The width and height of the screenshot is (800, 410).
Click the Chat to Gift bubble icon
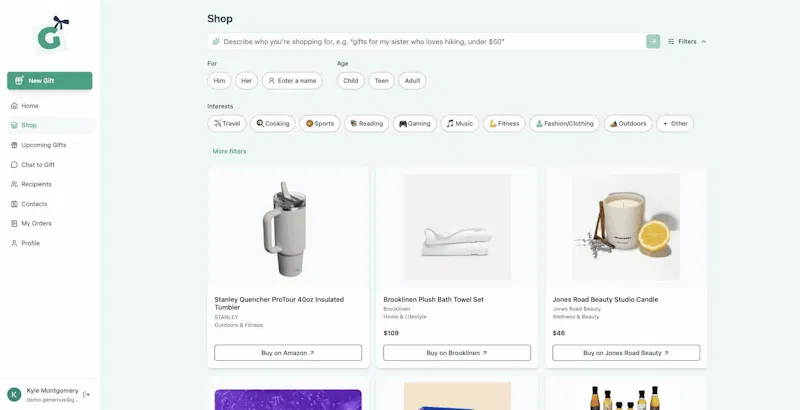(14, 165)
